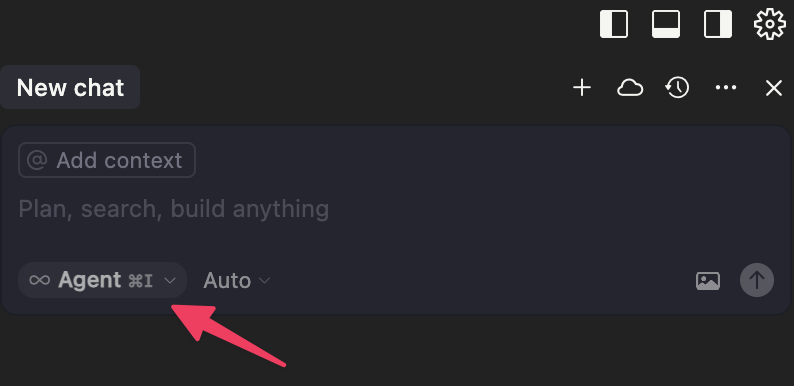This screenshot has height=386, width=794.
Task: Open the Agent mode dropdown
Action: pos(102,280)
